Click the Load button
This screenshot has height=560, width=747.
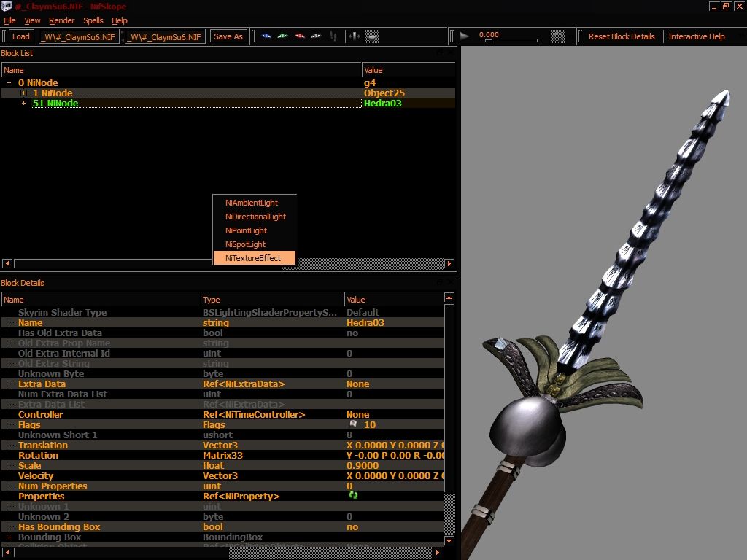pos(21,36)
